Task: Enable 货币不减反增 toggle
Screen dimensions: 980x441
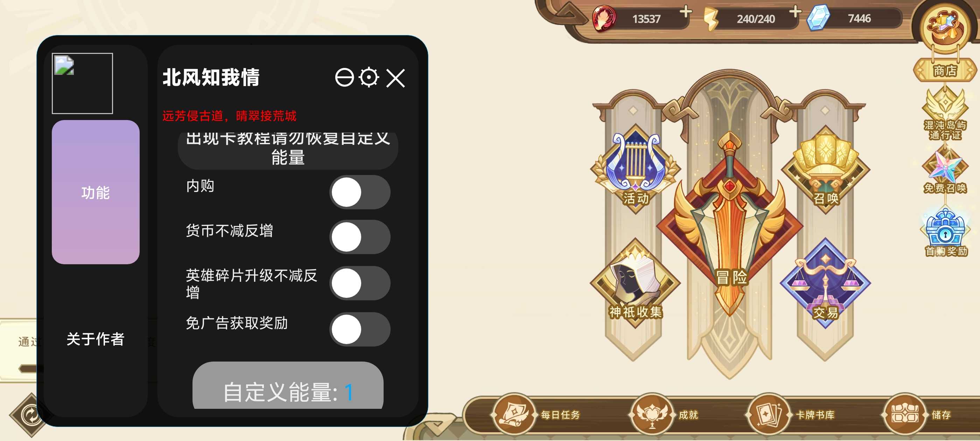Action: 359,237
